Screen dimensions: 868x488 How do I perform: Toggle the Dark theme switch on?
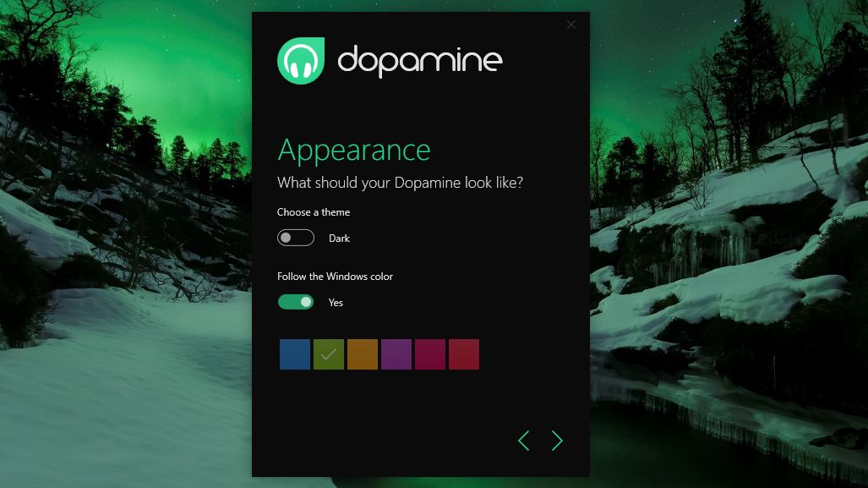295,238
